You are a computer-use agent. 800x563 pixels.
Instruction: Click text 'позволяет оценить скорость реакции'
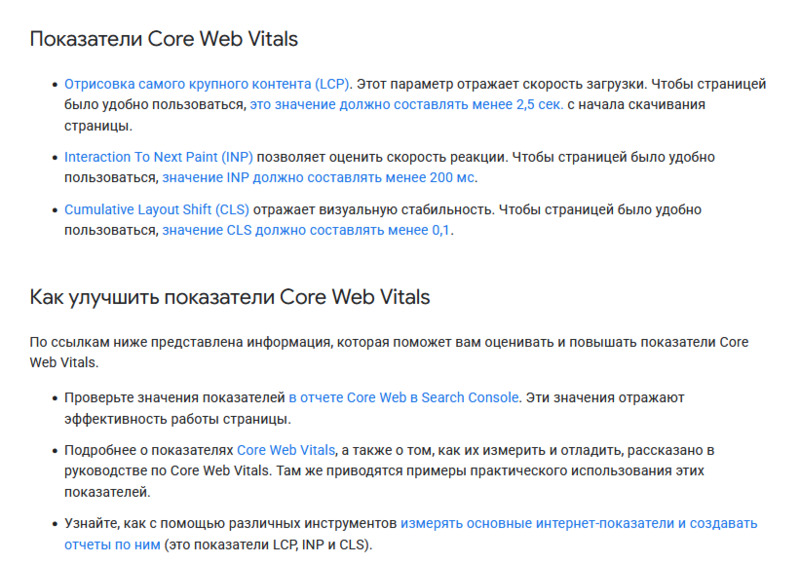(382, 157)
